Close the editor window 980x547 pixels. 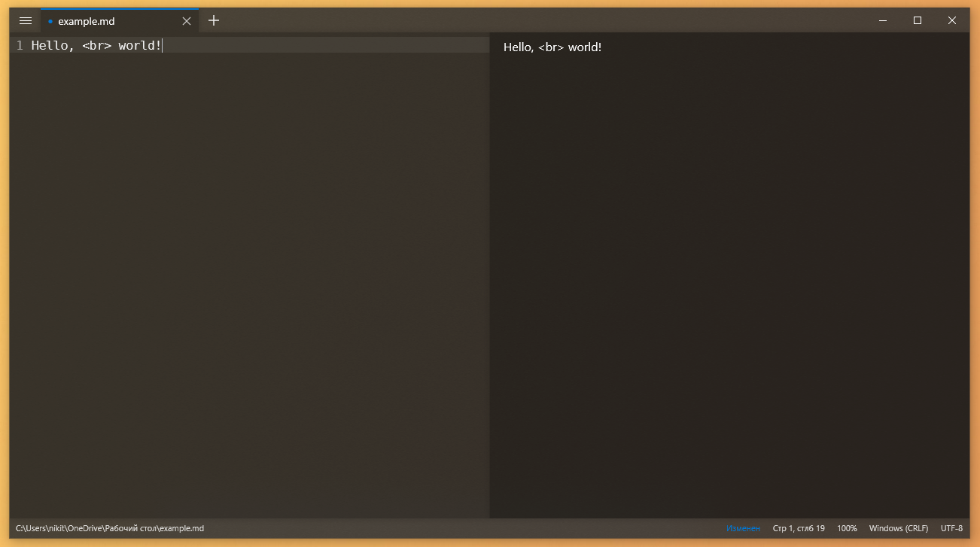click(952, 20)
